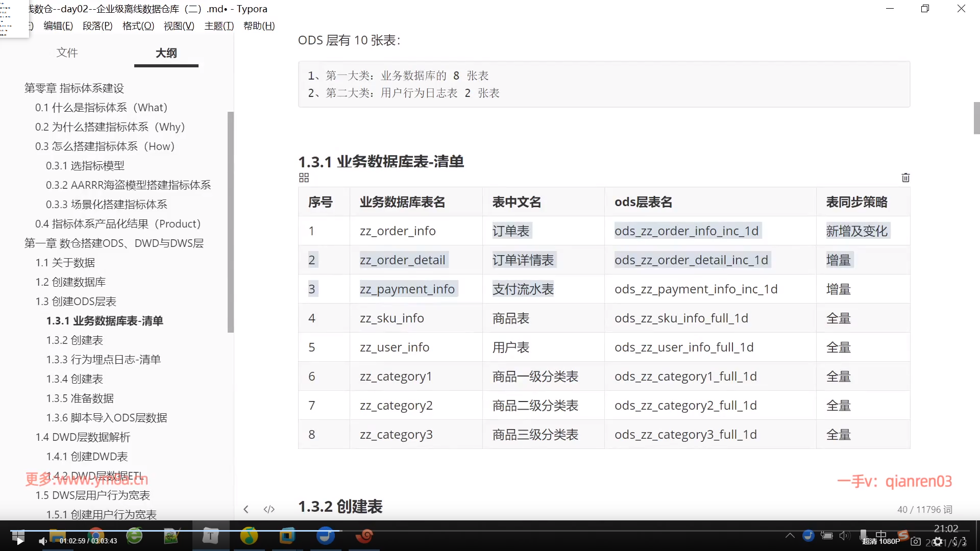Click the table resize grid icon

click(x=304, y=178)
